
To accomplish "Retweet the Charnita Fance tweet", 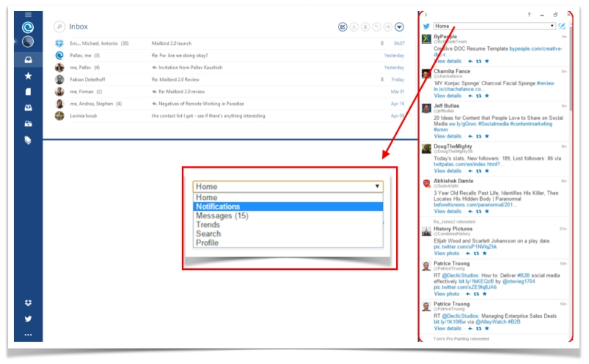I will pyautogui.click(x=479, y=96).
